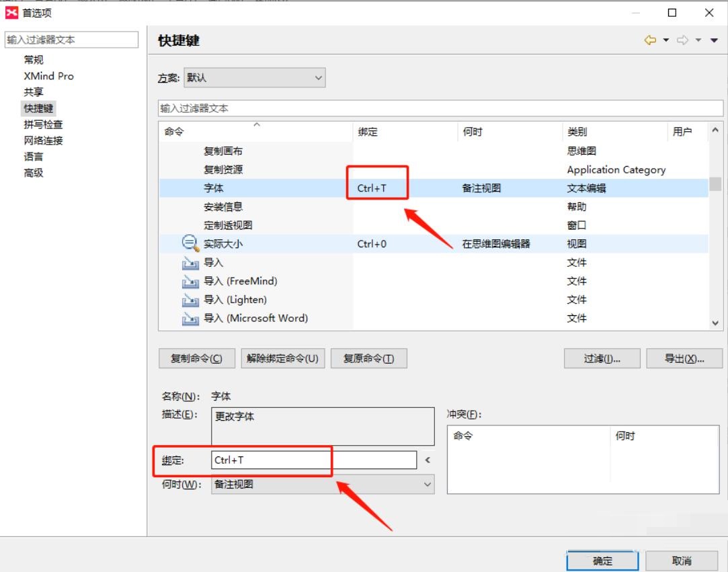Screen dimensions: 728x572
Task: Click the back navigation arrow icon
Action: click(650, 40)
